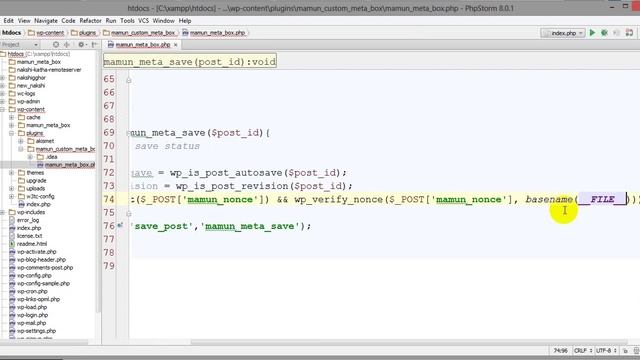The height and width of the screenshot is (360, 640).
Task: Run index.php with the green play icon
Action: 592,33
